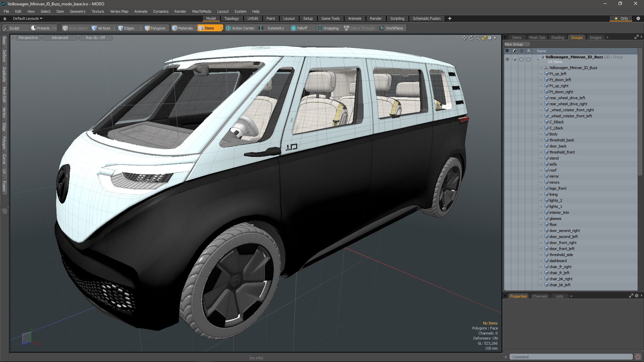Select the dashboard item
Viewport: 644px width, 362px height.
[x=558, y=261]
